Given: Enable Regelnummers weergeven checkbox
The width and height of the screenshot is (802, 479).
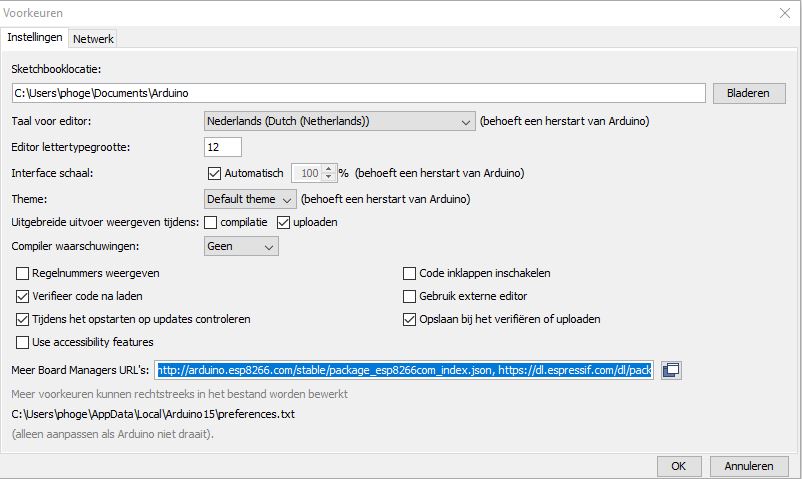Looking at the screenshot, I should click(23, 273).
